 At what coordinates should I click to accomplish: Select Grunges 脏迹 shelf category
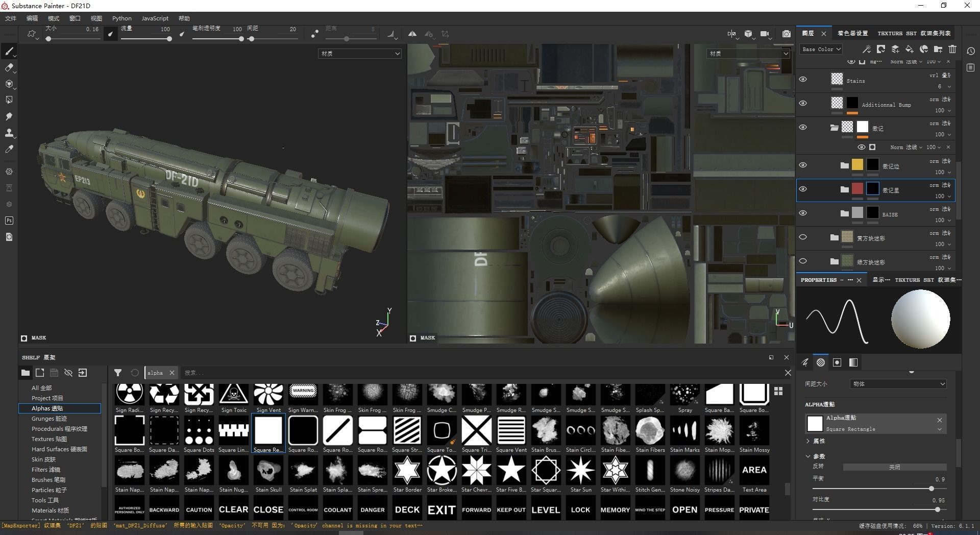click(x=49, y=419)
